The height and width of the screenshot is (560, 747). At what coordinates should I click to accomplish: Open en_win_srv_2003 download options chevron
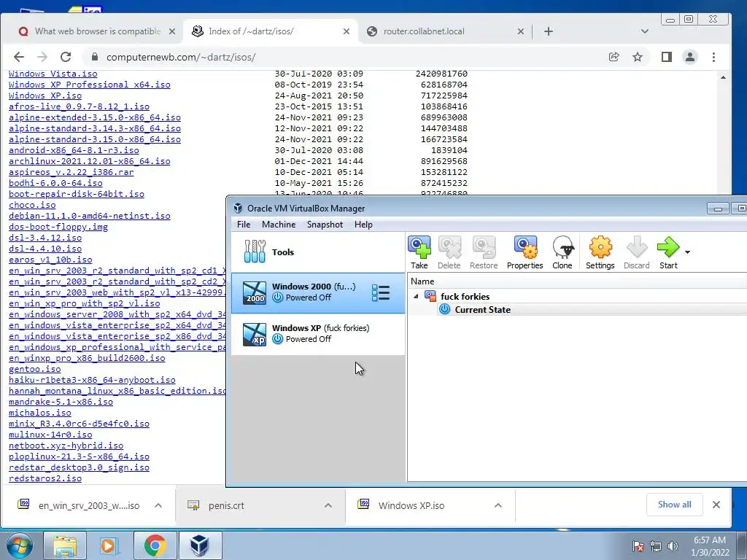tap(158, 505)
